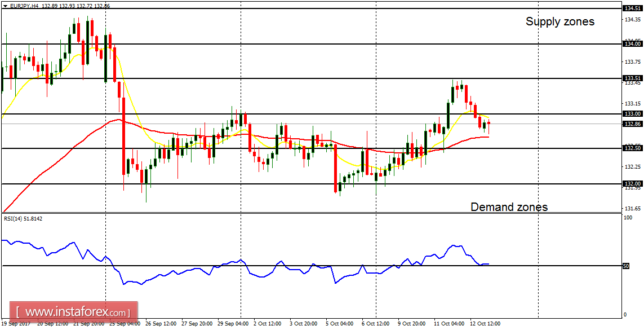The height and width of the screenshot is (330, 644).
Task: Click the Supply zones text label
Action: tap(559, 21)
